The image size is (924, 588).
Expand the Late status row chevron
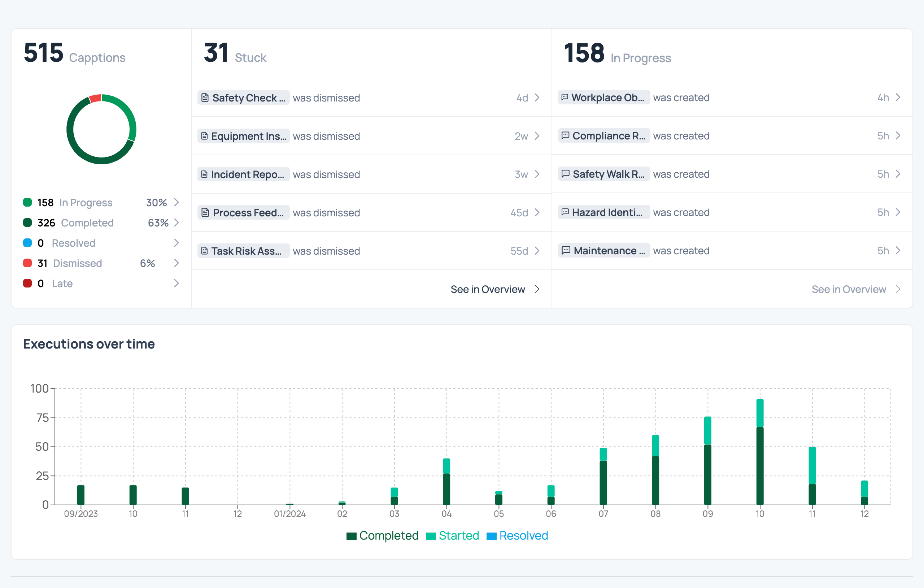176,284
